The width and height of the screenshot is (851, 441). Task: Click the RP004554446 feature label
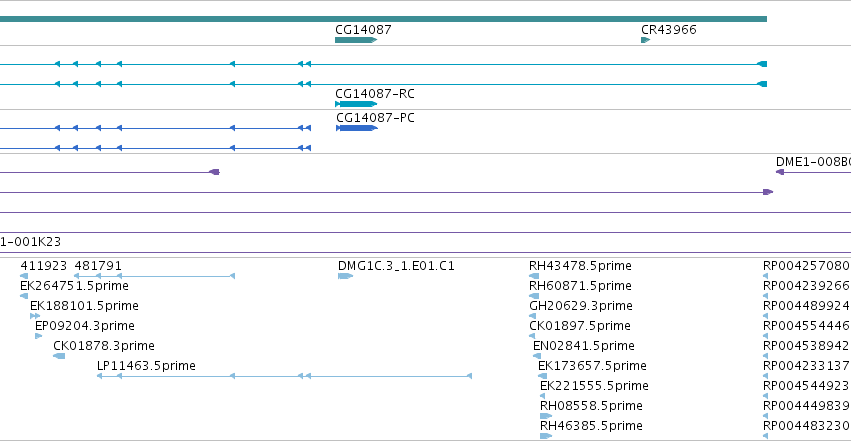coord(806,326)
